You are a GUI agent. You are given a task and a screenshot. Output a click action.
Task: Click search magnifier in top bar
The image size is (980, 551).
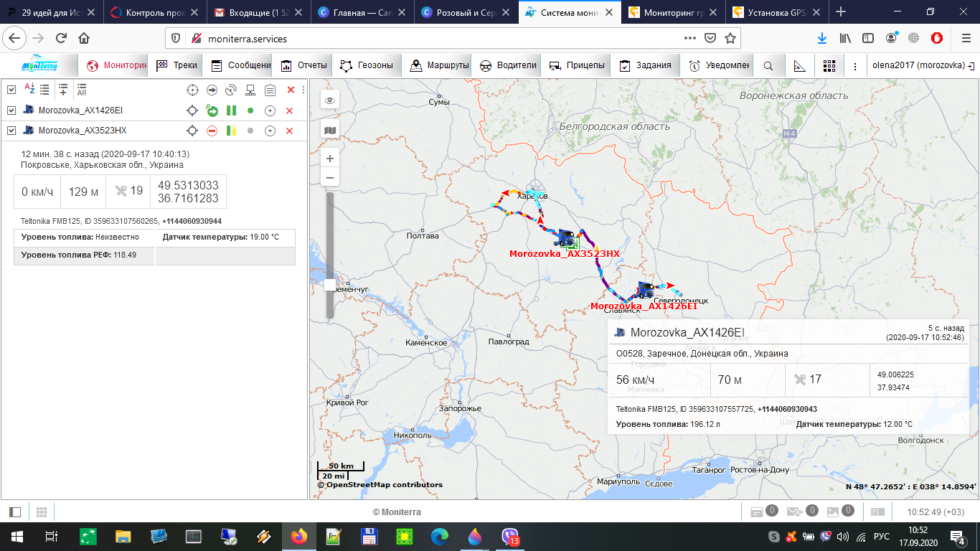(768, 65)
